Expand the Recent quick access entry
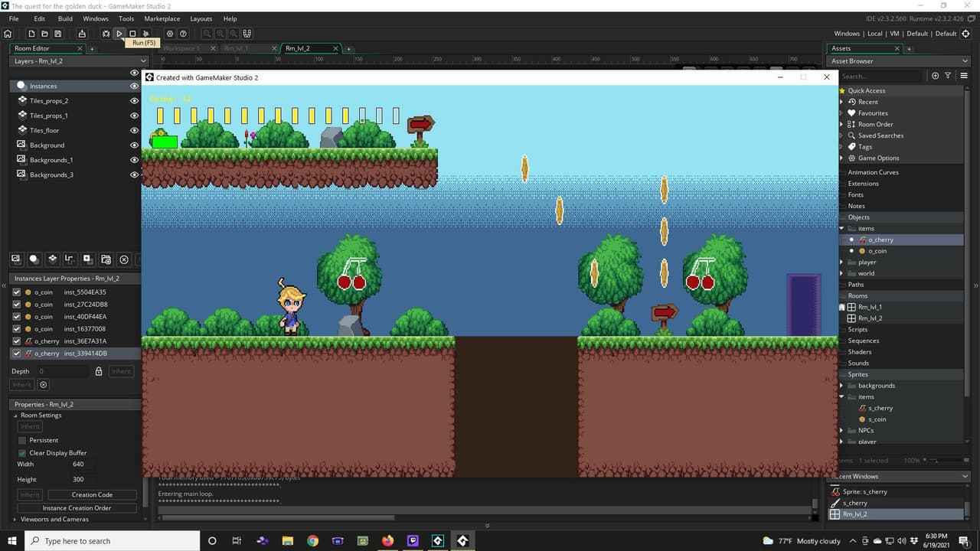The image size is (980, 551). pos(841,102)
